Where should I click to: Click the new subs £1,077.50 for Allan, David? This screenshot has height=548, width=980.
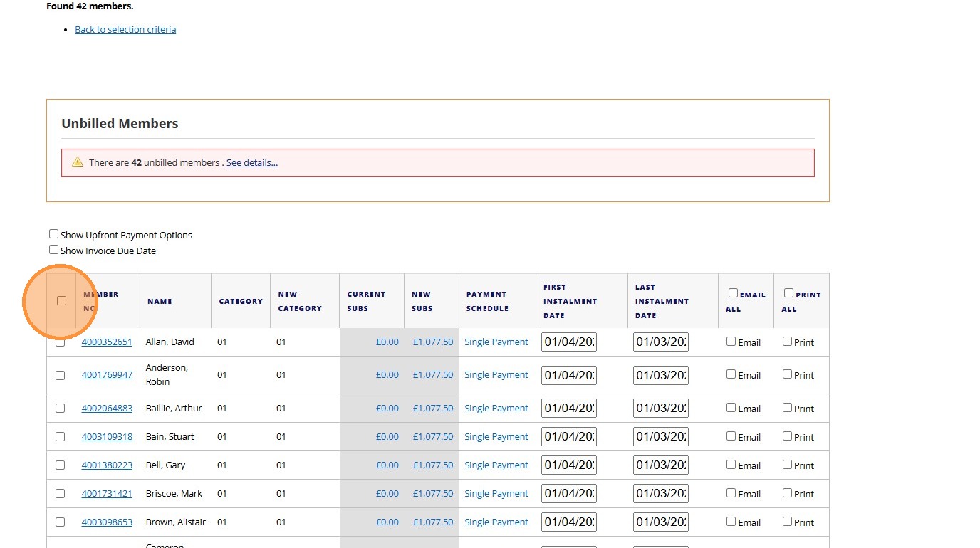[x=433, y=342]
